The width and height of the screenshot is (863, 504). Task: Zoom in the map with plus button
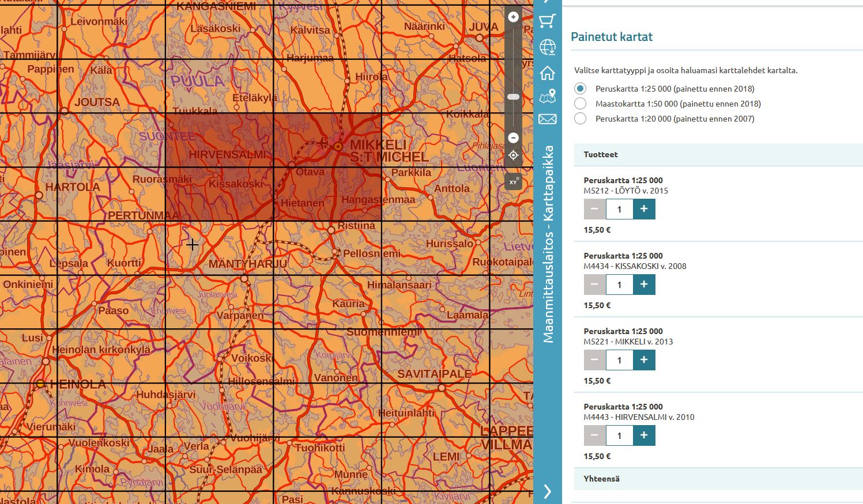point(513,17)
